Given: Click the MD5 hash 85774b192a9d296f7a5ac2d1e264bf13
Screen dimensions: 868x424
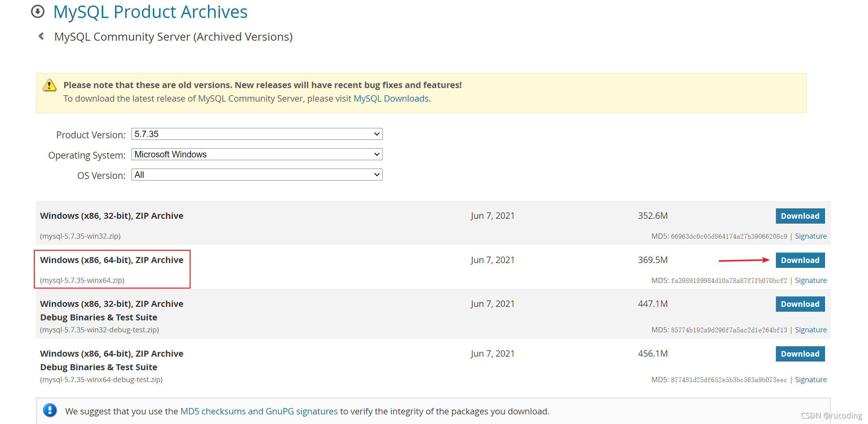Looking at the screenshot, I should (x=729, y=330).
